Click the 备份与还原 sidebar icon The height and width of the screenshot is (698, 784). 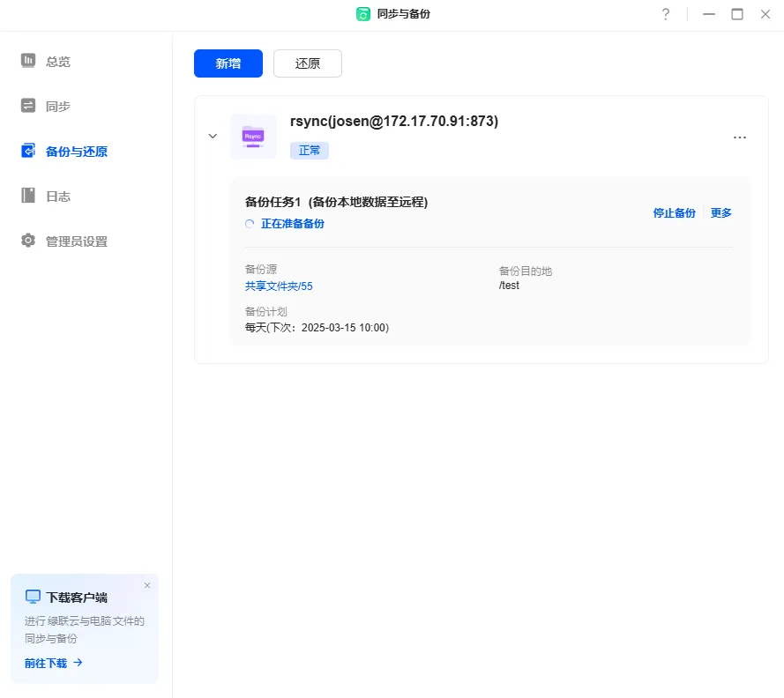pos(28,151)
